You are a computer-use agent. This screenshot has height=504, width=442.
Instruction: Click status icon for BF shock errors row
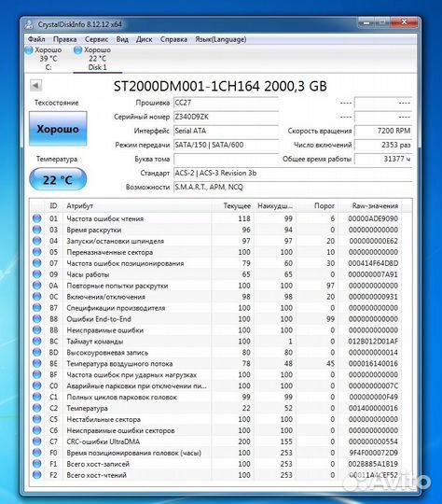point(37,374)
